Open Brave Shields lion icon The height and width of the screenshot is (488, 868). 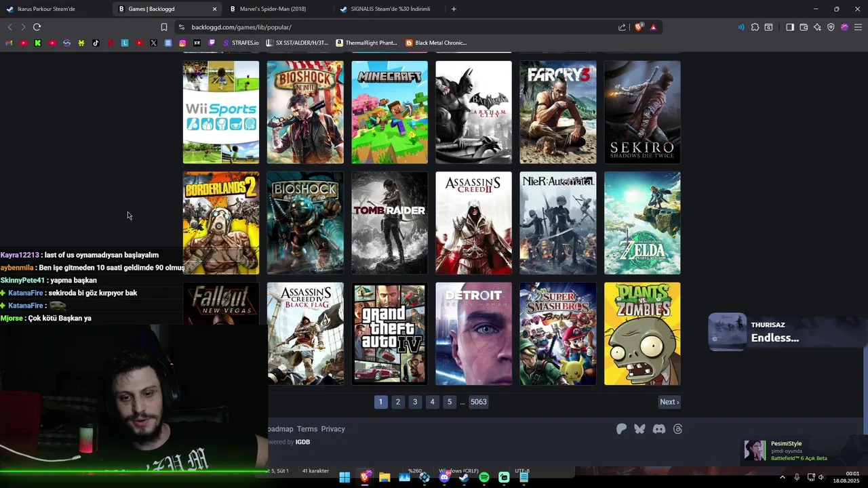tap(638, 27)
